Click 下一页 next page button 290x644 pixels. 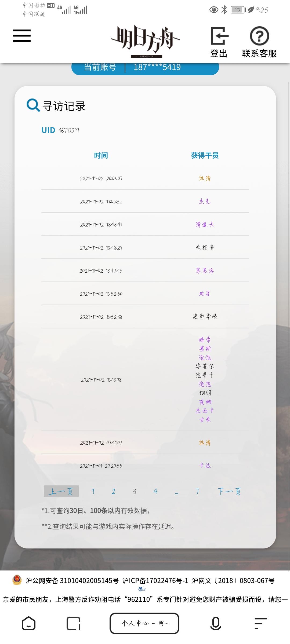pyautogui.click(x=229, y=491)
